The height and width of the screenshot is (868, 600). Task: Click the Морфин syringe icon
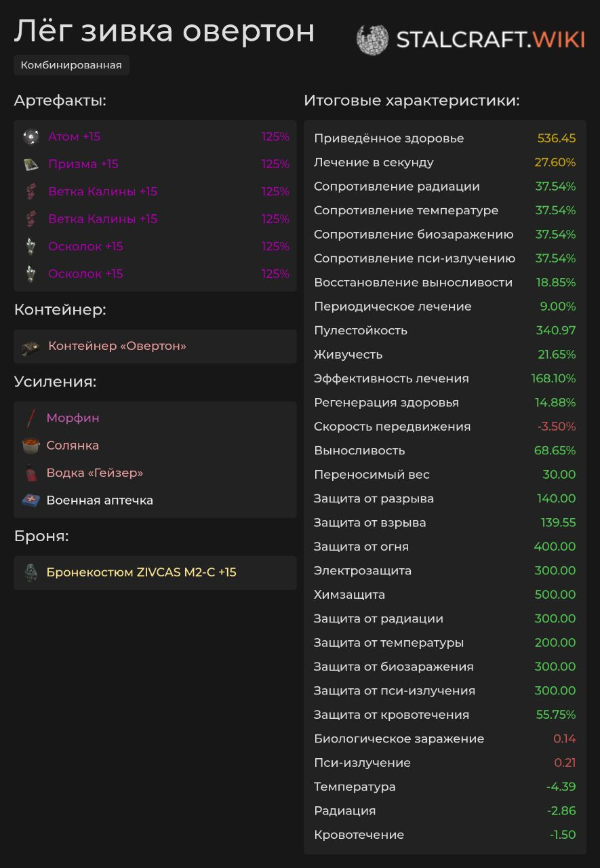point(31,418)
